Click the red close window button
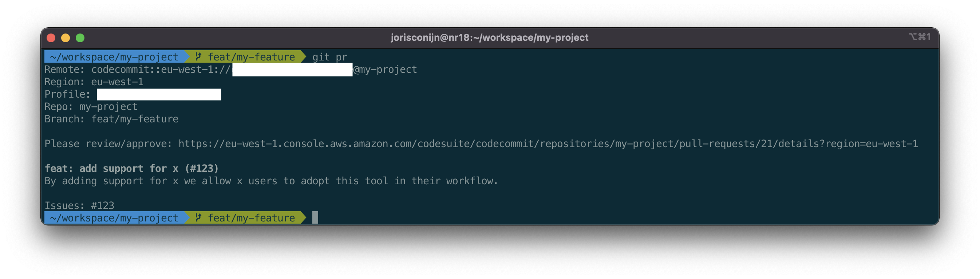980x279 pixels. pyautogui.click(x=51, y=38)
